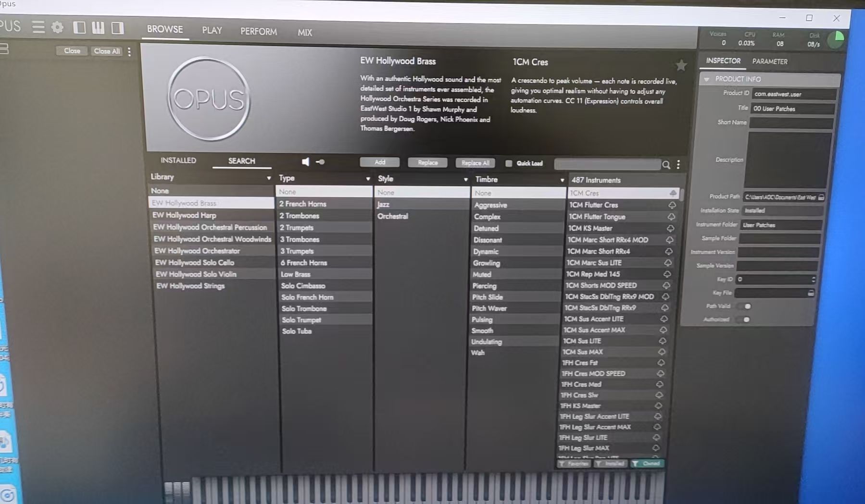Click the Close All button

(107, 51)
